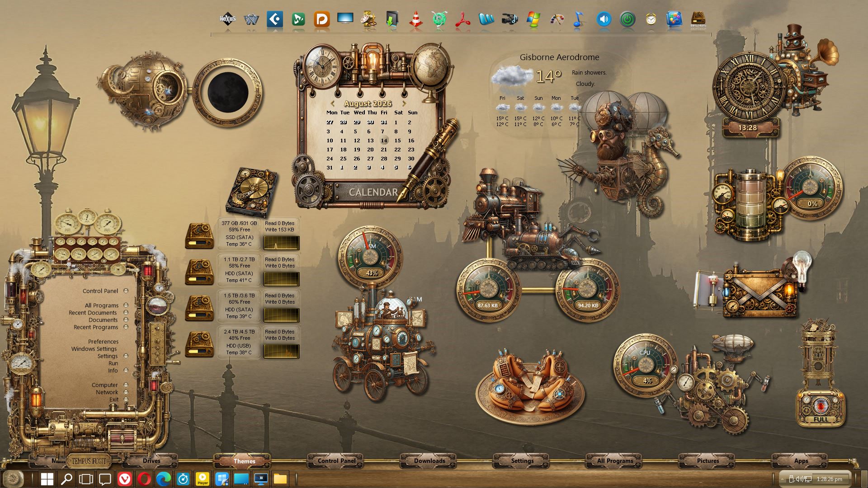Viewport: 868px width, 488px height.
Task: Open the yellow Player app in taskbar
Action: (x=203, y=479)
